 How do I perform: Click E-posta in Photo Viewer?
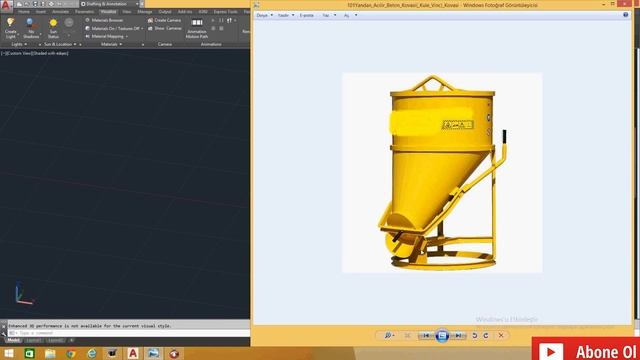pyautogui.click(x=307, y=15)
